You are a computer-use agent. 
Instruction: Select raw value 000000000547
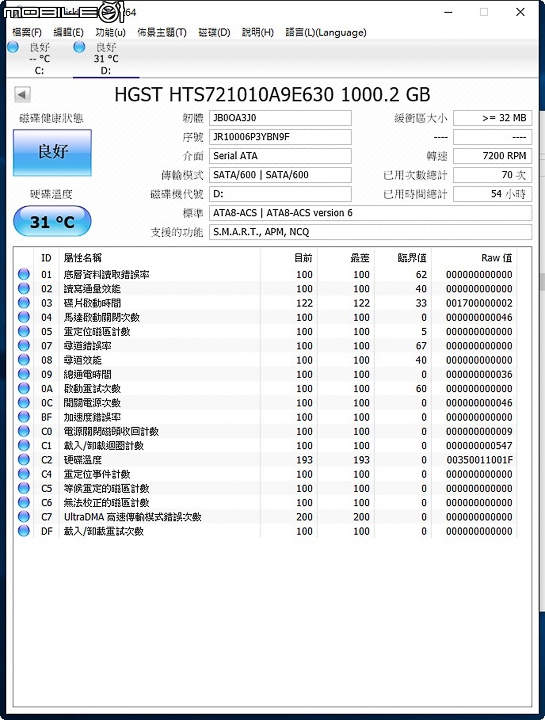tap(479, 446)
